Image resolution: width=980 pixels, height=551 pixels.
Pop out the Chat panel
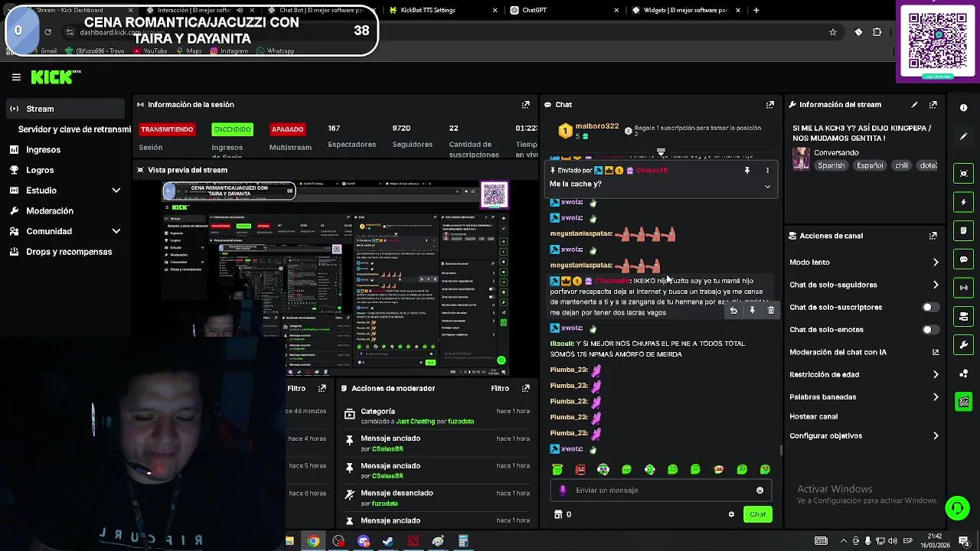click(x=769, y=105)
